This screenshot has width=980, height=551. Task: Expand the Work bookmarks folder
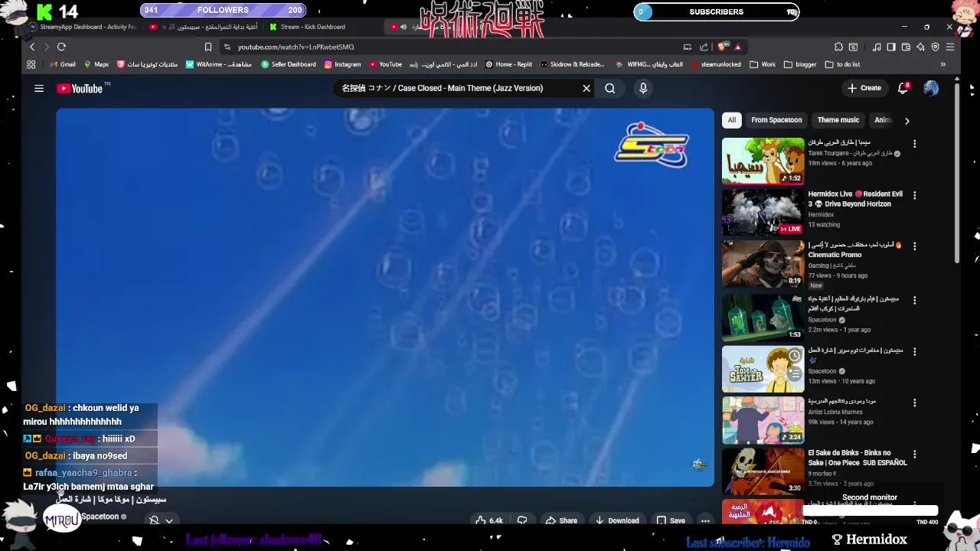[763, 64]
